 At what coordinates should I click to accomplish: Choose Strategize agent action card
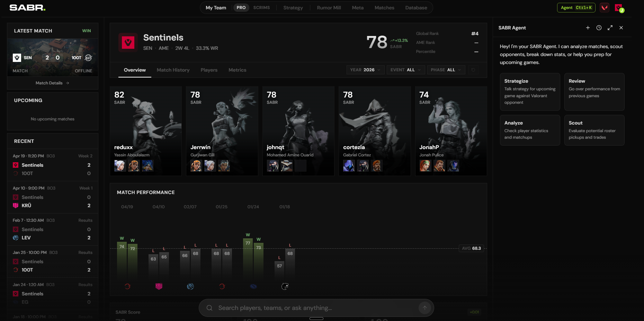point(530,92)
